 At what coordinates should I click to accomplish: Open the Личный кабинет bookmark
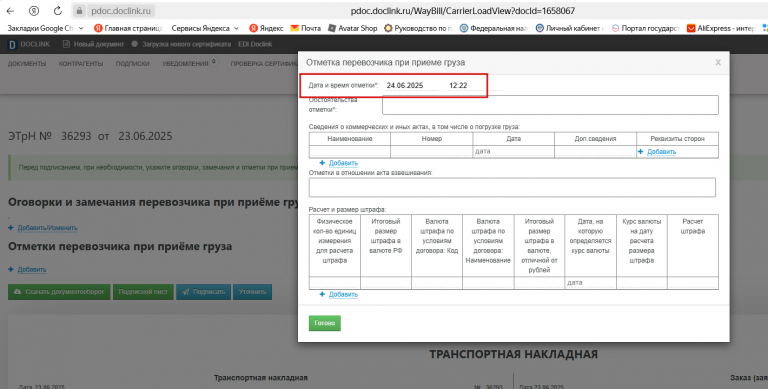570,28
